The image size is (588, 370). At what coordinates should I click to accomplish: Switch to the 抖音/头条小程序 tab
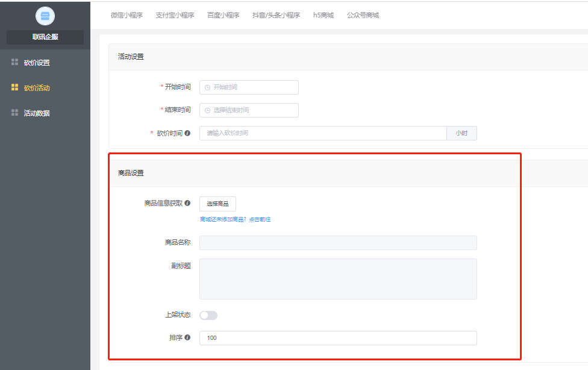(277, 15)
